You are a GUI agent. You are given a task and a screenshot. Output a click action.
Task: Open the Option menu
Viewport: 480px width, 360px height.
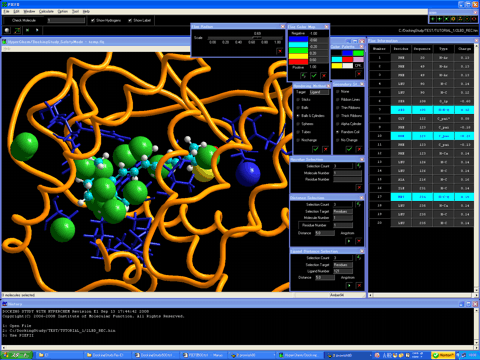pos(63,11)
